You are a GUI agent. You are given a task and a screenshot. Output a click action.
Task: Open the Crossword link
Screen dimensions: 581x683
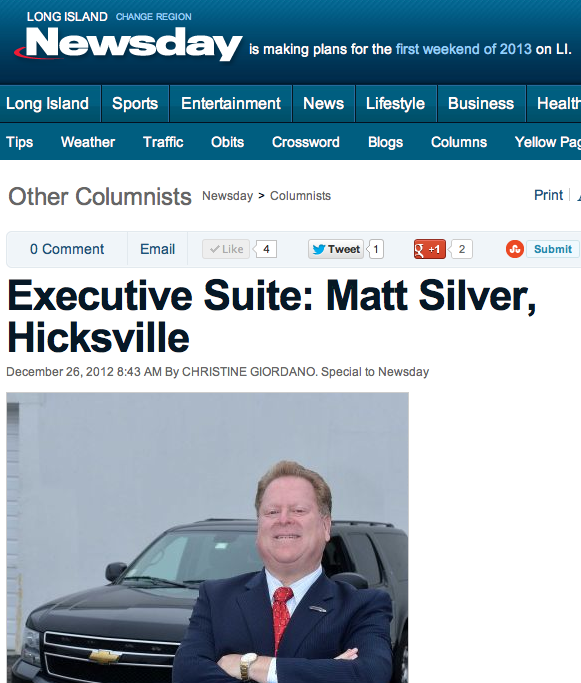click(x=306, y=142)
